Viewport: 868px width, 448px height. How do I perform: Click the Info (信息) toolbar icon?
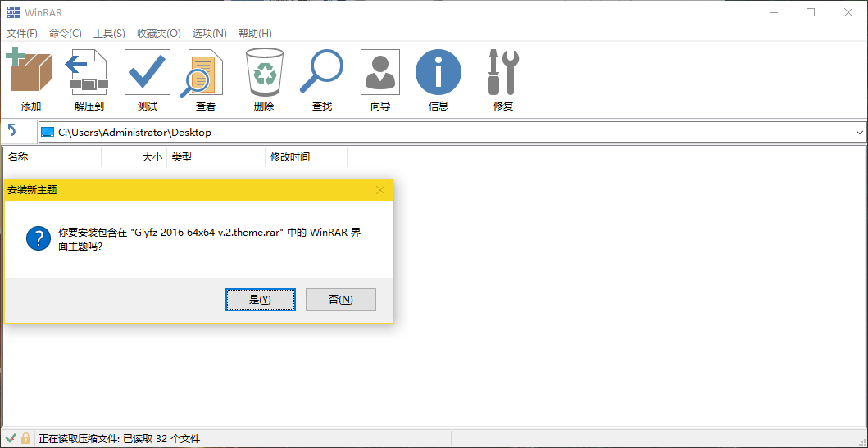[439, 72]
